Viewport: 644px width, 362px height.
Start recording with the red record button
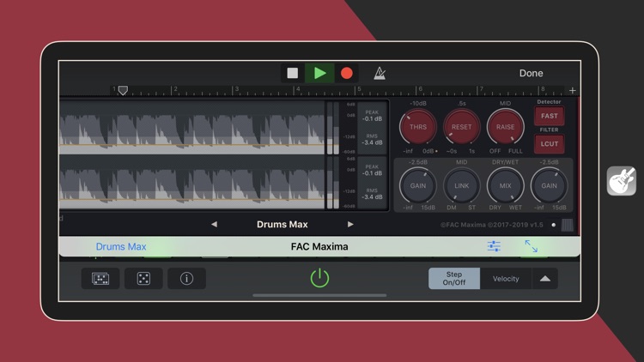[347, 73]
